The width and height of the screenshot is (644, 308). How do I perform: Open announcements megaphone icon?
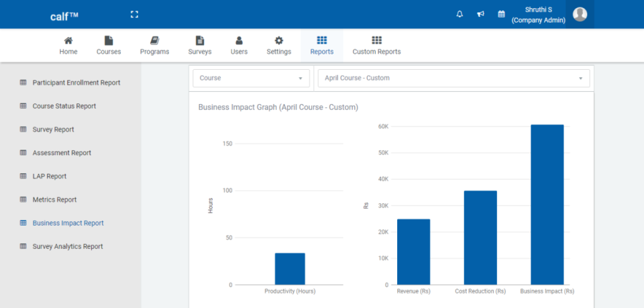[480, 14]
